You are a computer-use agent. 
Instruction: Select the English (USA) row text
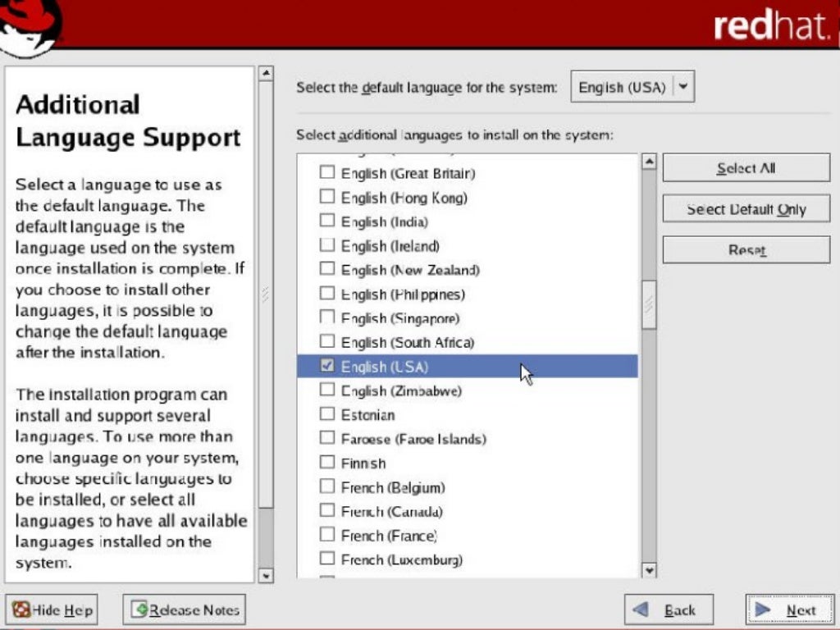pyautogui.click(x=385, y=367)
